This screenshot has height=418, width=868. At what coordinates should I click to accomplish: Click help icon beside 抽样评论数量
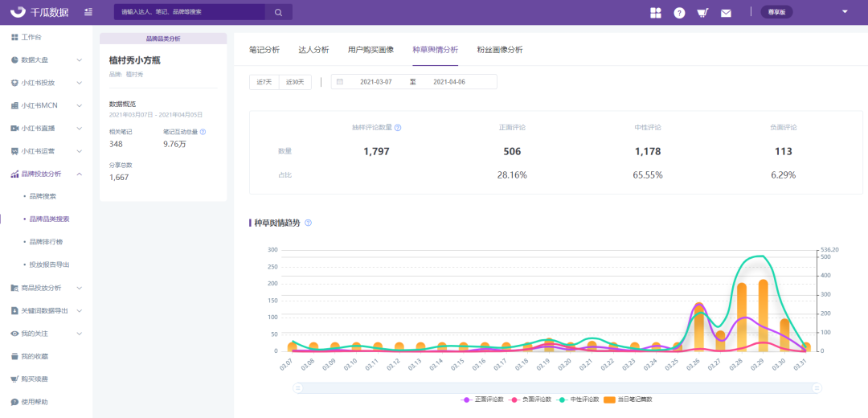(398, 127)
